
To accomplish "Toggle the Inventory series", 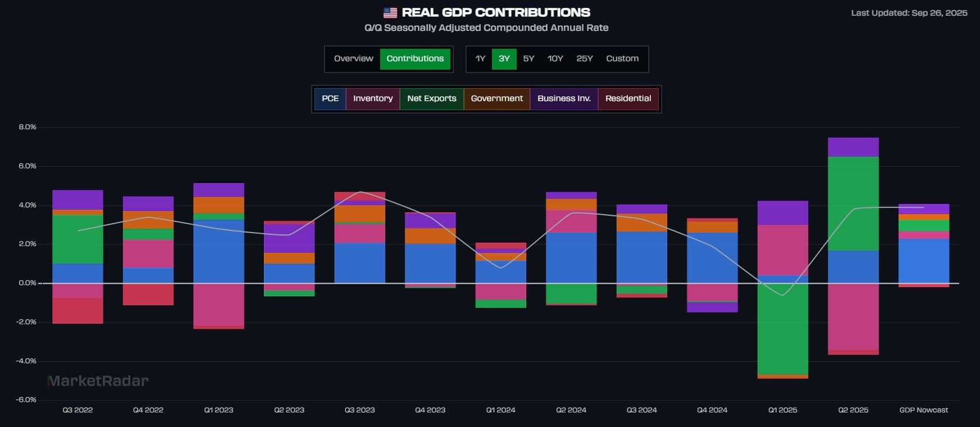I will [373, 99].
